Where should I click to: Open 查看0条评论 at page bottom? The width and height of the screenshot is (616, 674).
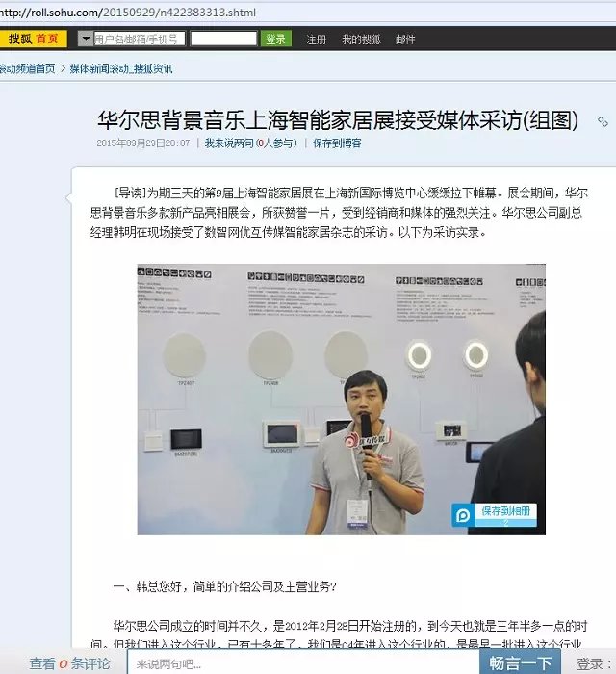69,663
